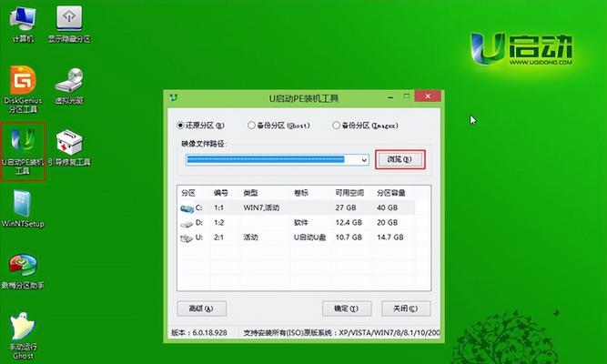Viewport: 607px width, 364px height.
Task: Click the 编号 column header
Action: (x=220, y=193)
